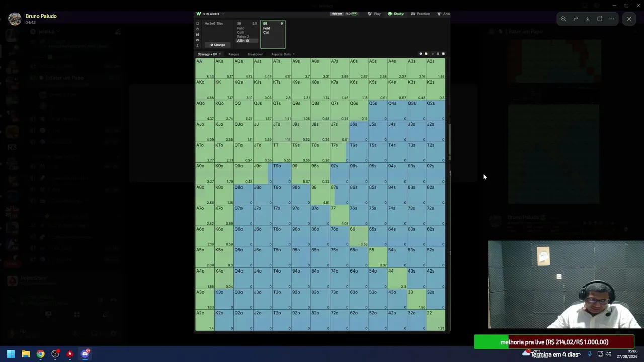644x362 pixels.
Task: Click the bookmark icon in left sidebar
Action: click(x=197, y=24)
